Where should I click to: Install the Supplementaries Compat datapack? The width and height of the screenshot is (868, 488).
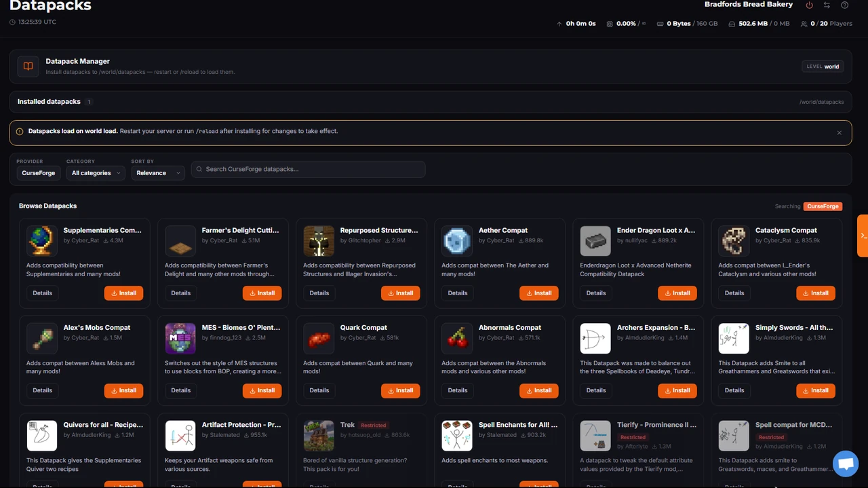pos(123,293)
